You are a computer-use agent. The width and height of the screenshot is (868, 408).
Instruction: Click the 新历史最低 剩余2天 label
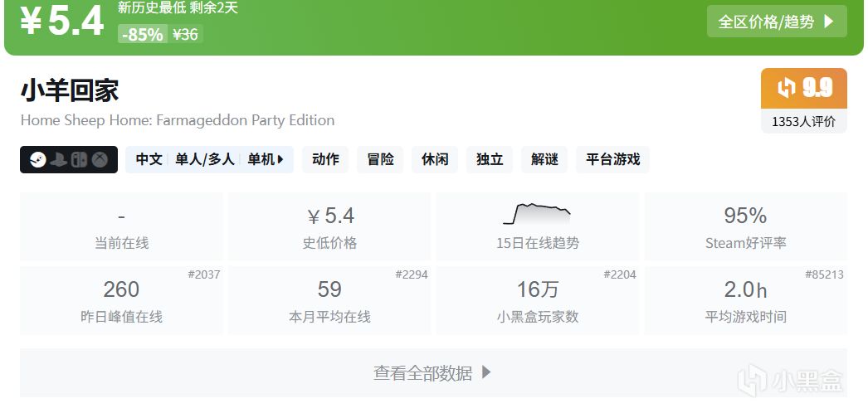click(x=178, y=7)
